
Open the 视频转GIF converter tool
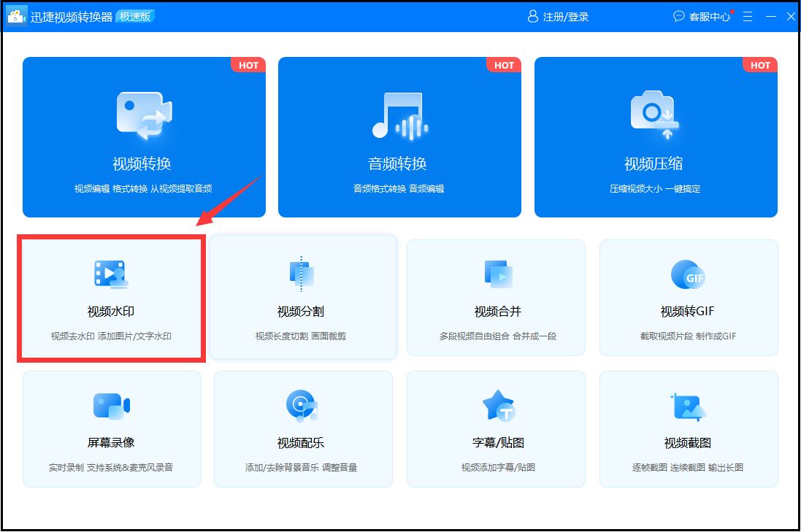(x=689, y=297)
